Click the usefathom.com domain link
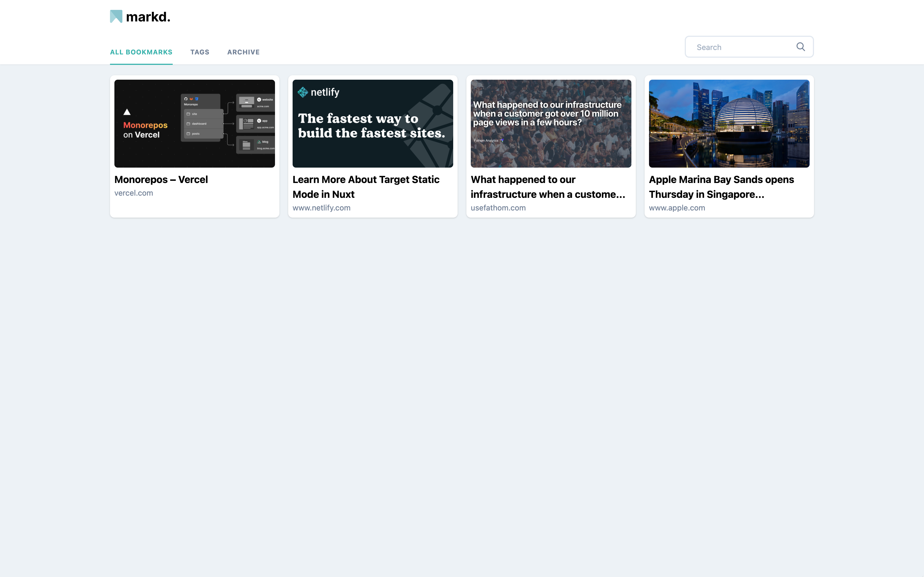Screen dimensions: 924x577 [x=498, y=208]
